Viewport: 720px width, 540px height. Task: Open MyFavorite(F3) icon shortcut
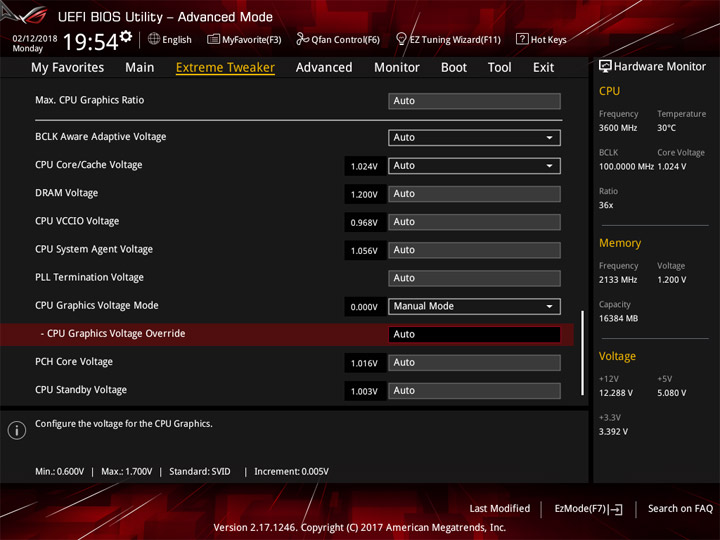213,39
